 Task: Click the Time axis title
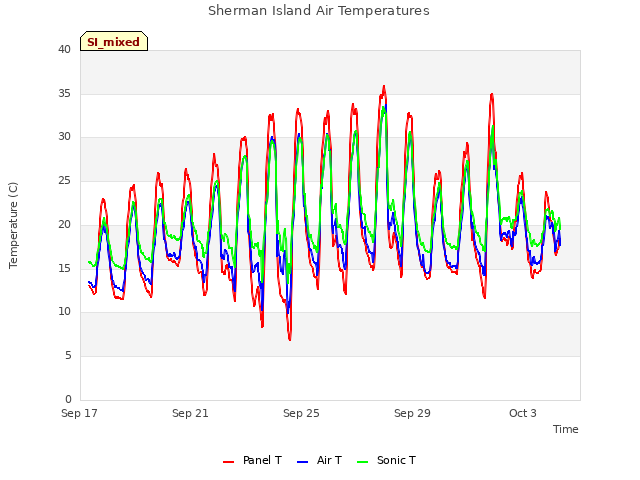(566, 429)
